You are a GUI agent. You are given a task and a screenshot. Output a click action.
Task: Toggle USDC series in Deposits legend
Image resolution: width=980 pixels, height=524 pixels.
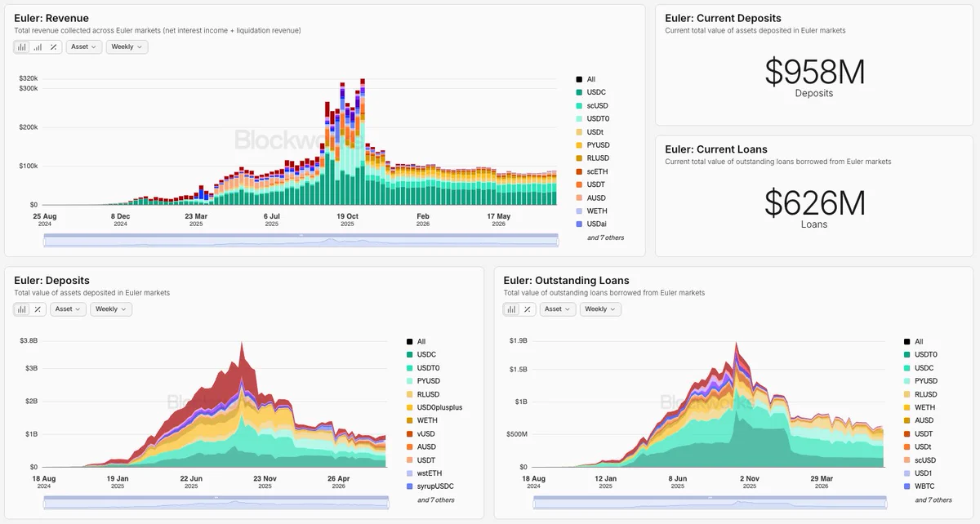(x=421, y=355)
